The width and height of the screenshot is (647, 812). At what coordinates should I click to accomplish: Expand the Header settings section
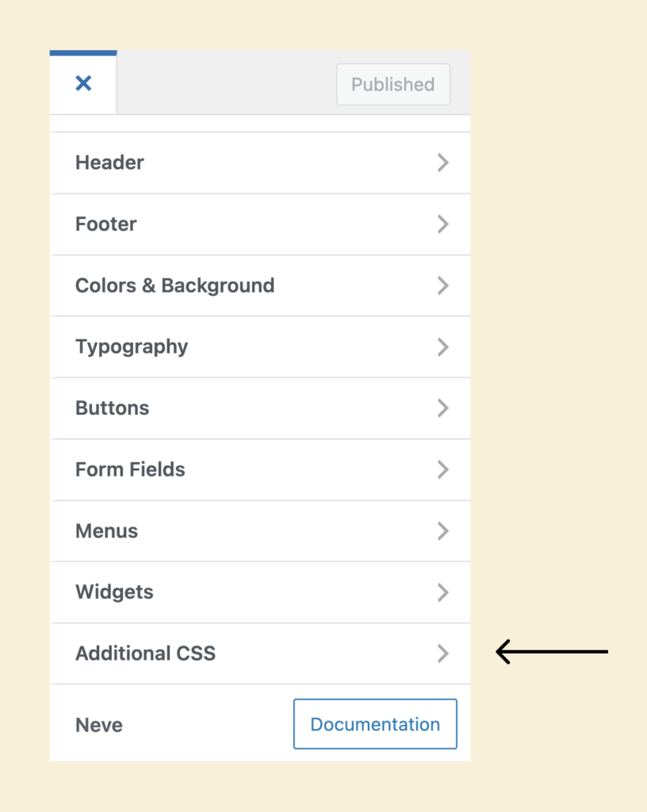point(238,163)
